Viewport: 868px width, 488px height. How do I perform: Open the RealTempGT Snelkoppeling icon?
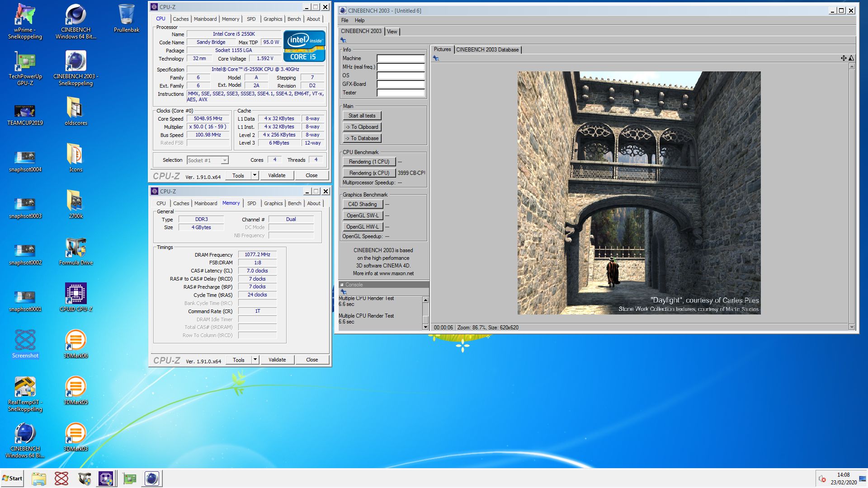tap(25, 394)
